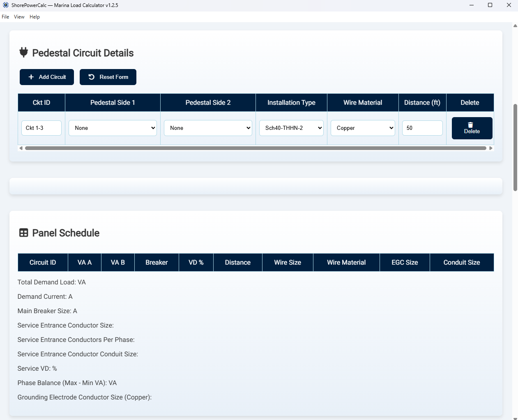Click the plus icon on Add Circuit
Screen dimensions: 518x420
(31, 77)
